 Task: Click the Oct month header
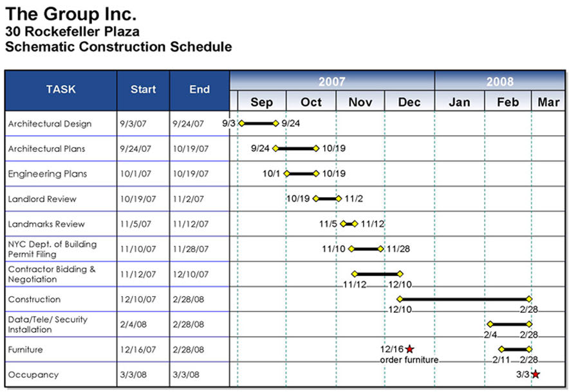click(x=311, y=102)
